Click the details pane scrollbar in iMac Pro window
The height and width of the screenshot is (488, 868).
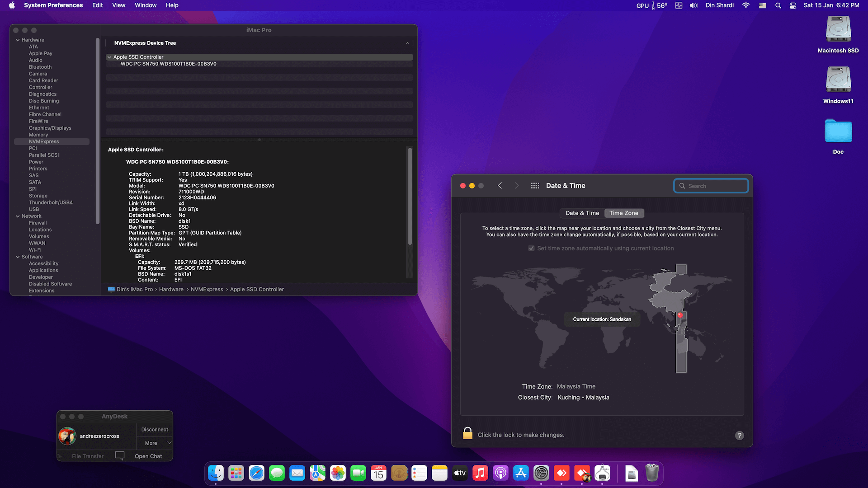[410, 197]
